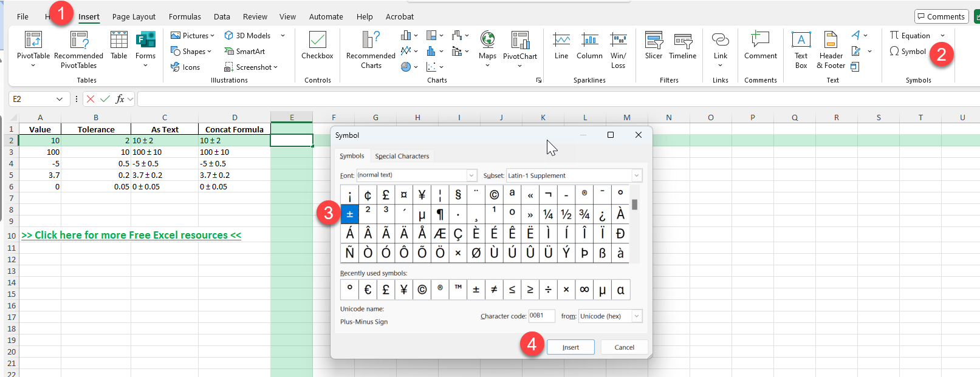Switch to the Formulas tab
The width and height of the screenshot is (980, 377).
pyautogui.click(x=185, y=16)
